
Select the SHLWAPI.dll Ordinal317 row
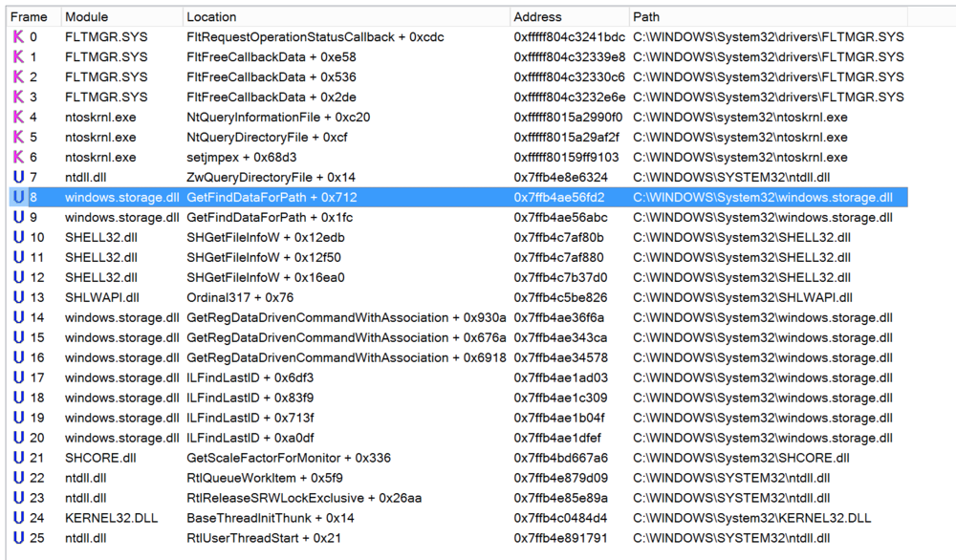(x=225, y=297)
